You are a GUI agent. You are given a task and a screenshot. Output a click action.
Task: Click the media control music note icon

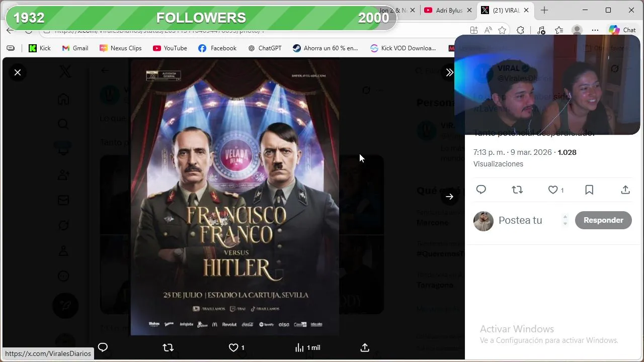tap(541, 30)
